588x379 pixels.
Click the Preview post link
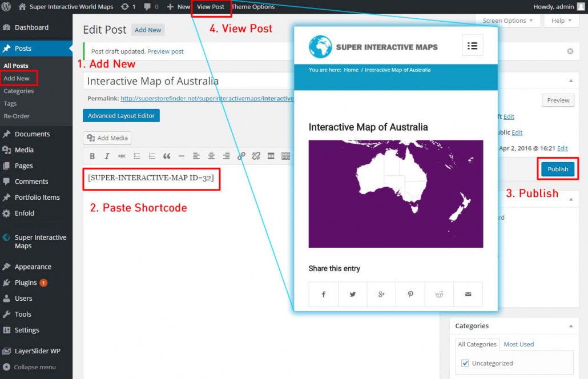(x=165, y=51)
